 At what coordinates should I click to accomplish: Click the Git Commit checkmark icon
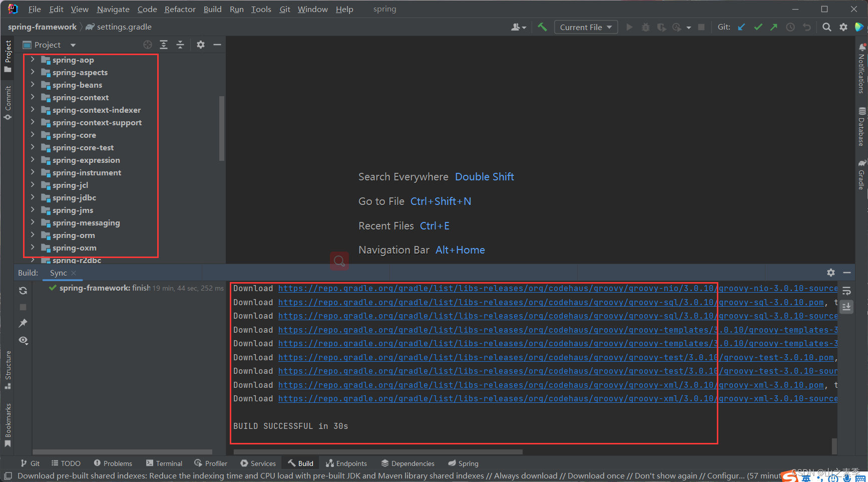coord(758,27)
